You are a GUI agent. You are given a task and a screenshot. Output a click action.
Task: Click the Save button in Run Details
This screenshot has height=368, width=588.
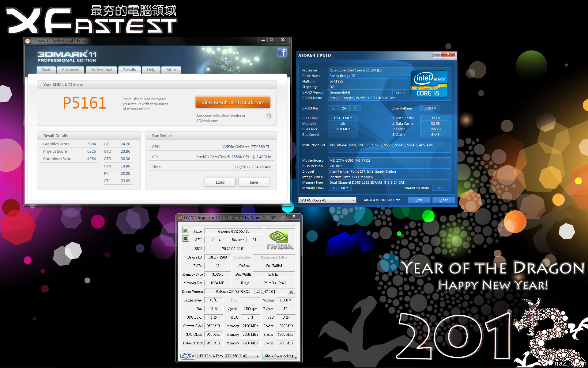254,182
